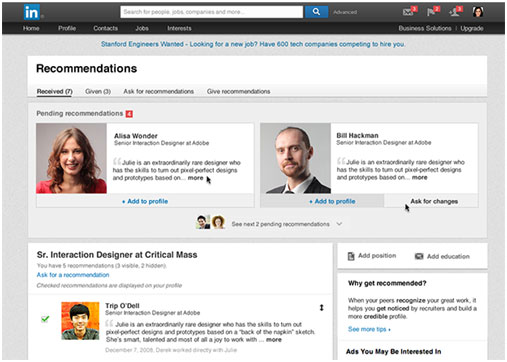
Task: Open the Give recommendations tab
Action: tap(238, 91)
